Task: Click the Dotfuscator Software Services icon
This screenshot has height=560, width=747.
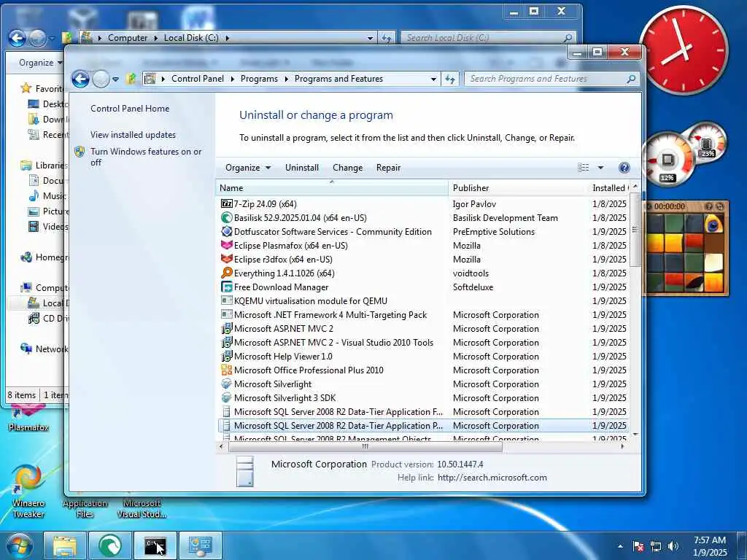Action: coord(227,231)
